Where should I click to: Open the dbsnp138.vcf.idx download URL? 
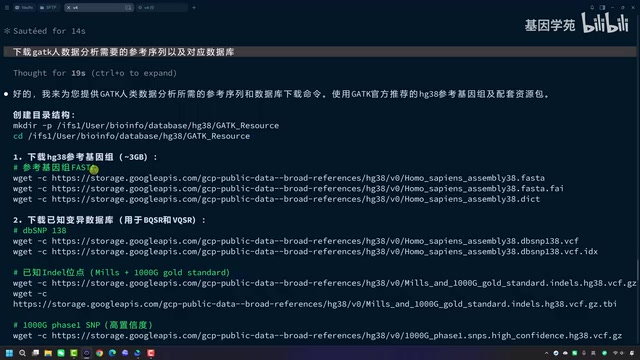324,251
